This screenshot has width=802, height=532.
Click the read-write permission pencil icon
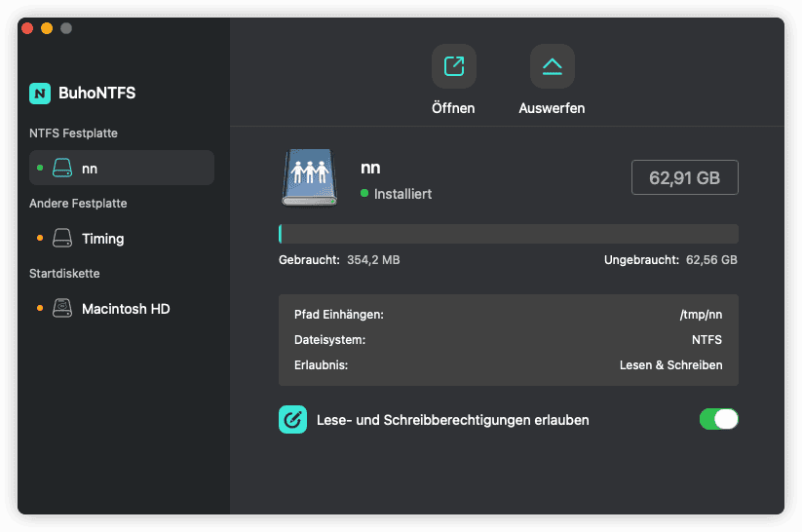pos(292,419)
